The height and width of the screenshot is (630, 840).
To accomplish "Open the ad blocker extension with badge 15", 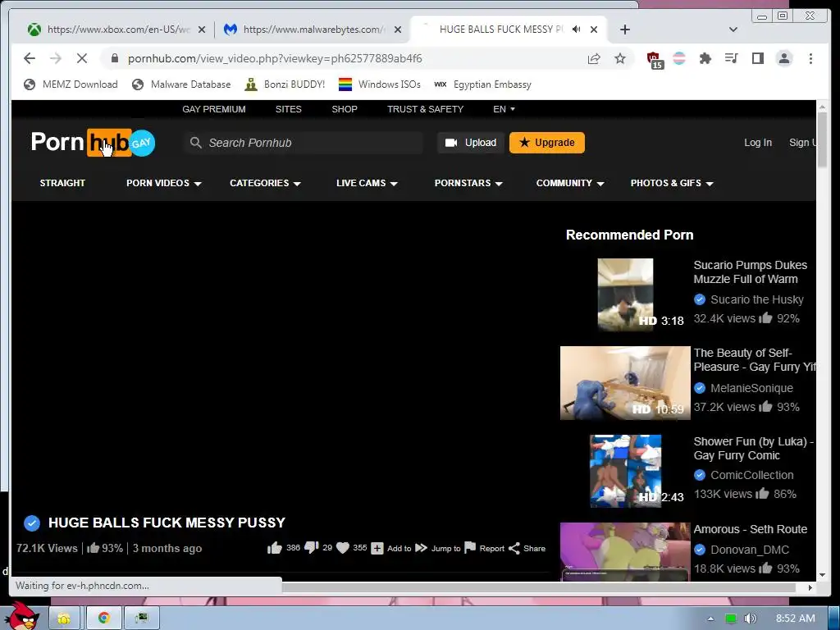I will 655,60.
